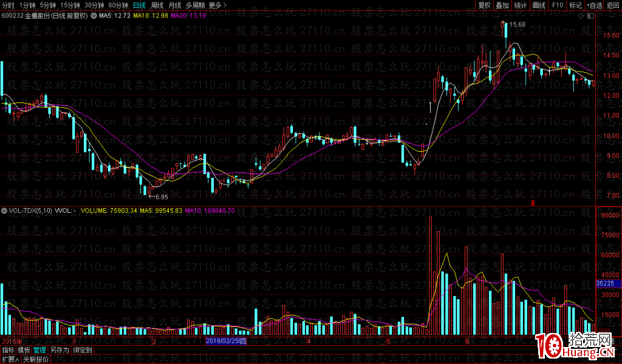Viewport: 622px width, 364px height.
Task: Select the 30分钟 period tab
Action: point(94,5)
